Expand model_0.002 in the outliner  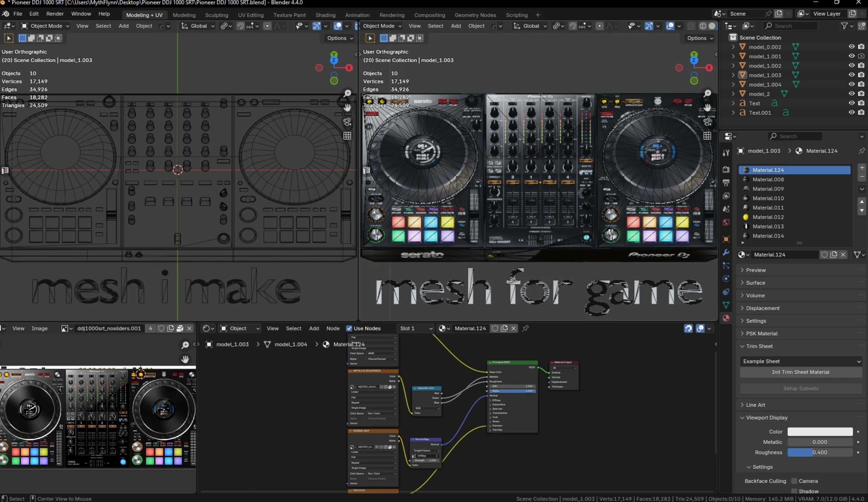tap(733, 47)
